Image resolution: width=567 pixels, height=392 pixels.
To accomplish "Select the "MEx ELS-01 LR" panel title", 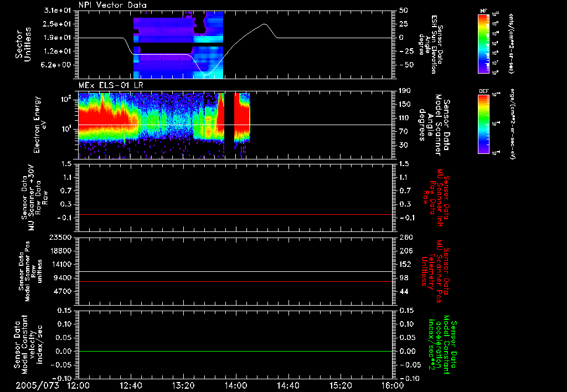I will [111, 86].
